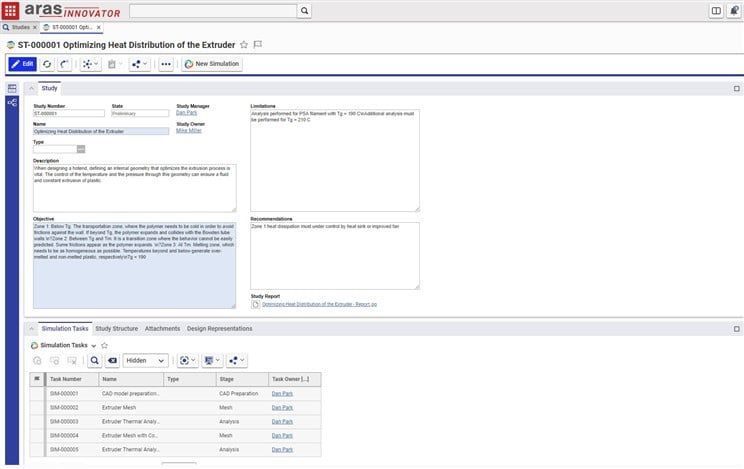Click the Study Report document icon
The height and width of the screenshot is (469, 744).
(x=255, y=304)
